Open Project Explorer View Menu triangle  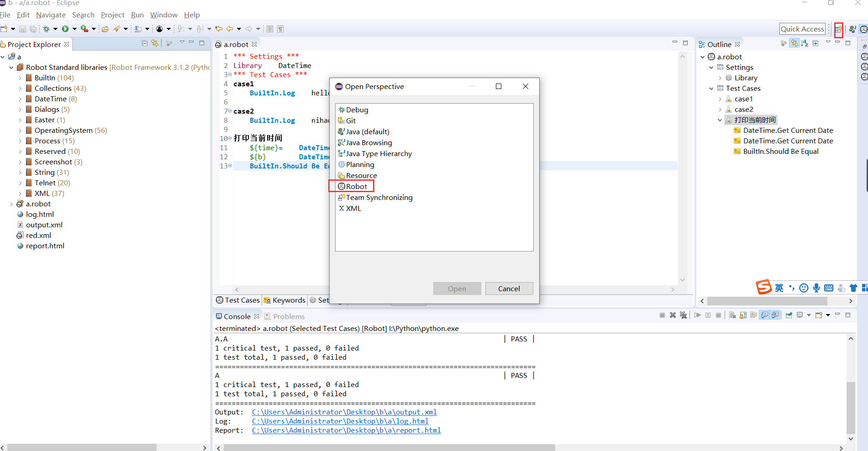pyautogui.click(x=182, y=42)
